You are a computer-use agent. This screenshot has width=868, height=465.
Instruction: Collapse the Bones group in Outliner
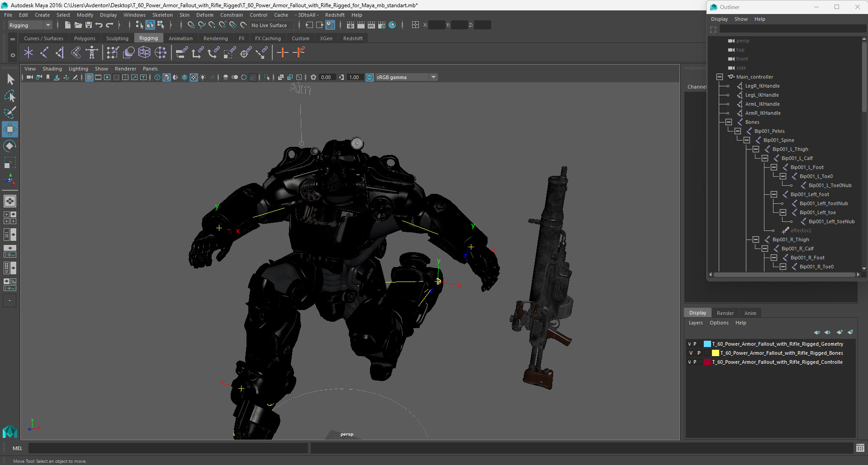pos(729,122)
